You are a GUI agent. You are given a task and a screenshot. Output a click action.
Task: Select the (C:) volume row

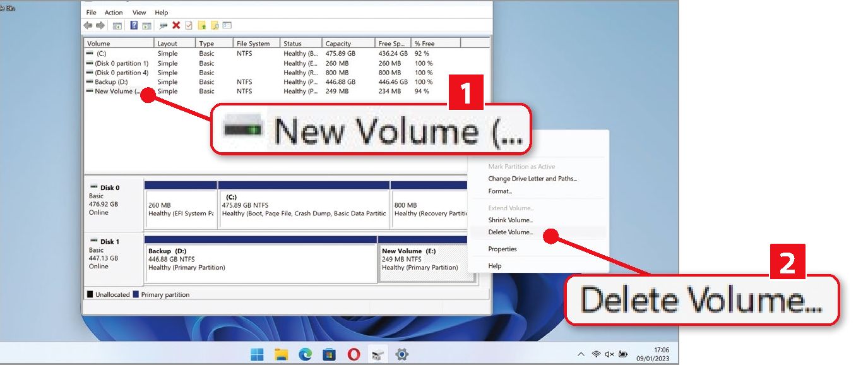click(x=287, y=54)
